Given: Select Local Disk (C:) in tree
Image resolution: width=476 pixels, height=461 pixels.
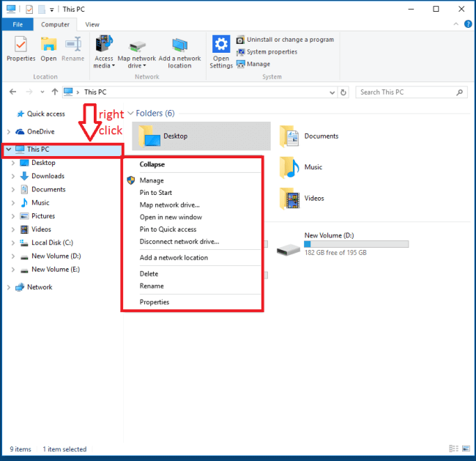Looking at the screenshot, I should coord(46,243).
